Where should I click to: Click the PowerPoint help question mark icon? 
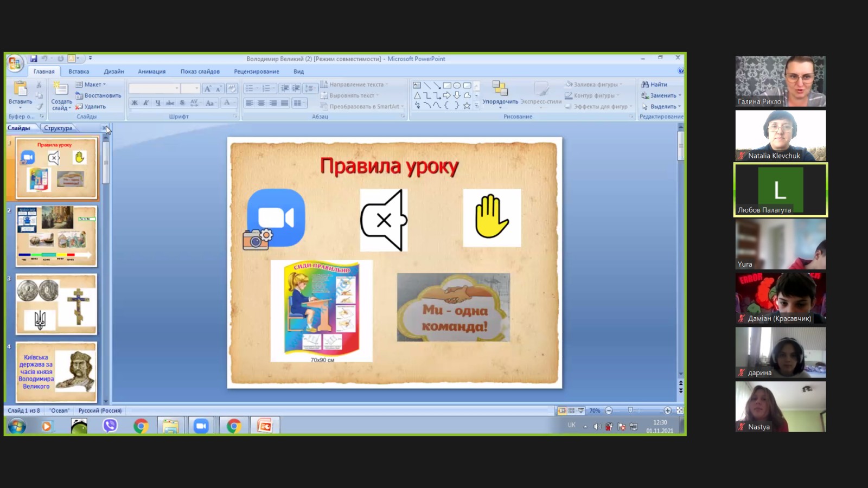(680, 71)
